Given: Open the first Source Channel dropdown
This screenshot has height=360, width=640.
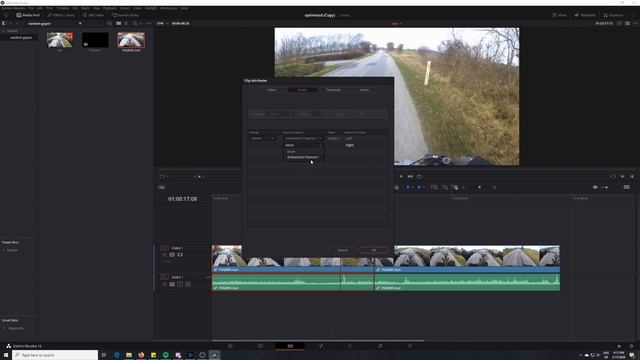Looking at the screenshot, I should point(303,138).
